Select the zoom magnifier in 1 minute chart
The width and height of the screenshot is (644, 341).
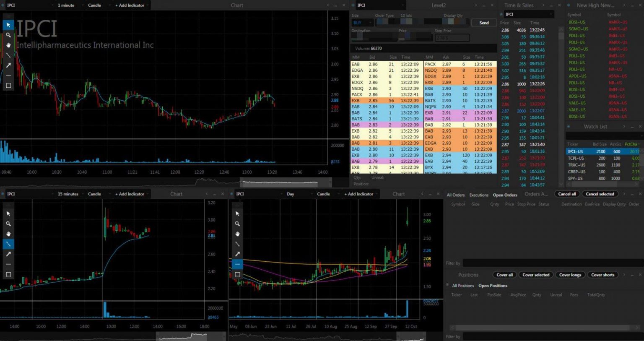pyautogui.click(x=8, y=35)
